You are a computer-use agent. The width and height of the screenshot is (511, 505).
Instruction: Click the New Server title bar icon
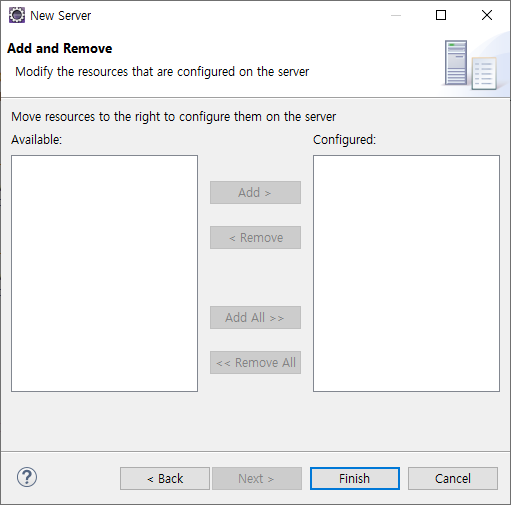pyautogui.click(x=17, y=15)
